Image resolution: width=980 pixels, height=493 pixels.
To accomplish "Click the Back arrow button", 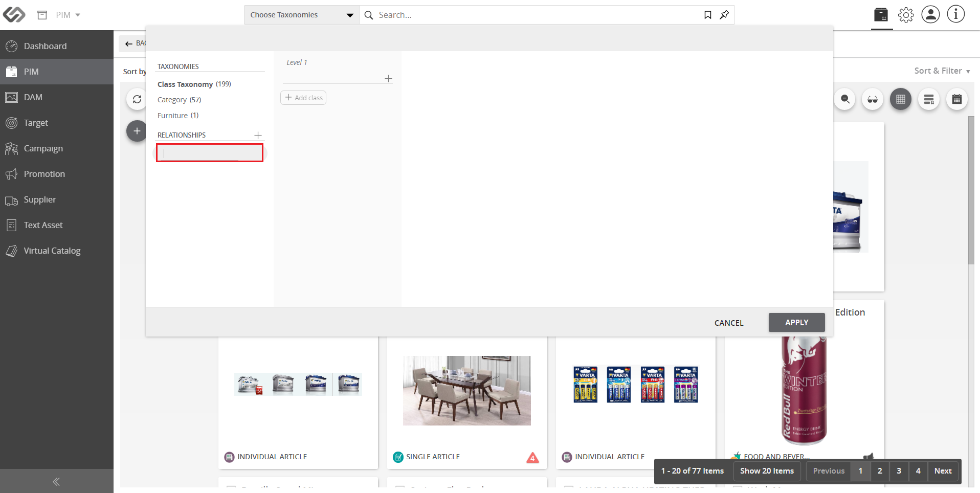I will pyautogui.click(x=132, y=43).
